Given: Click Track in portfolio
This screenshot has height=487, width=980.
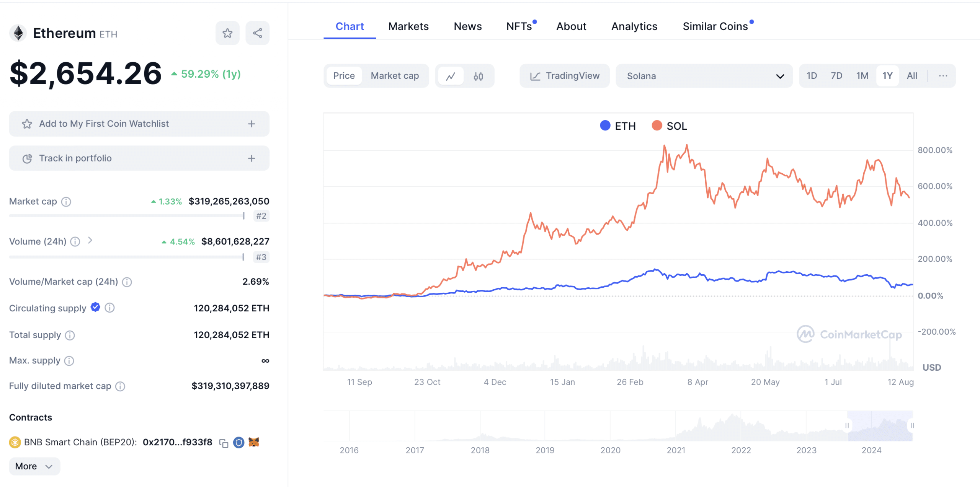Looking at the screenshot, I should [139, 158].
